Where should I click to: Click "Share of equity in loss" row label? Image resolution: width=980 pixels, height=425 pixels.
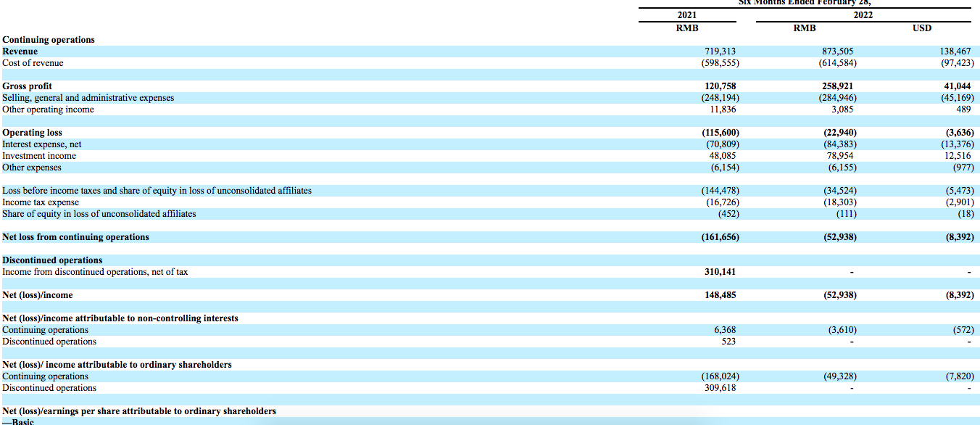[99, 214]
